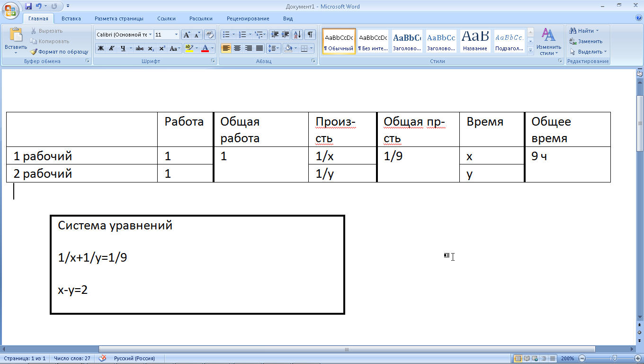This screenshot has width=644, height=364.
Task: Toggle show paragraph marks (¶)
Action: 310,35
